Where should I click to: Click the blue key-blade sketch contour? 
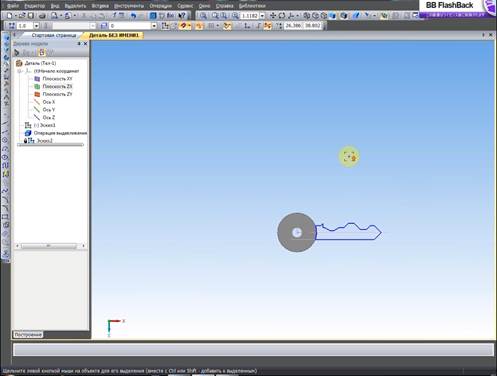pos(348,239)
